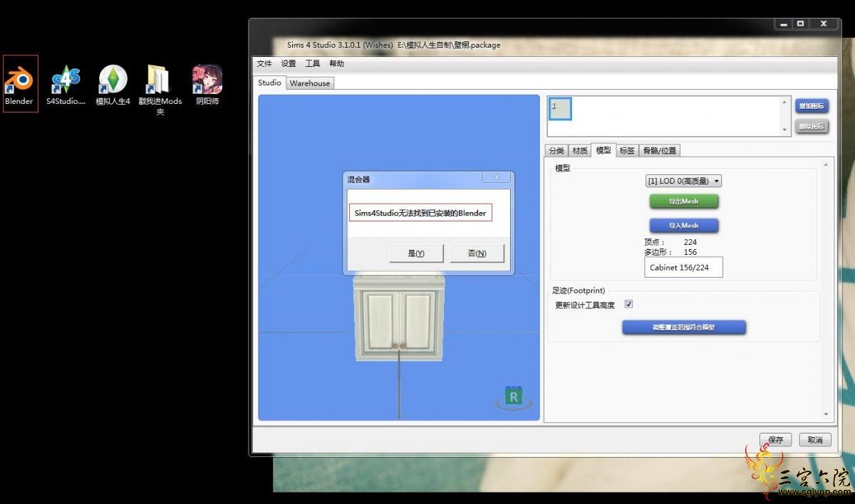The height and width of the screenshot is (504, 855).
Task: Click the swatch list scroll down arrow
Action: tap(785, 130)
